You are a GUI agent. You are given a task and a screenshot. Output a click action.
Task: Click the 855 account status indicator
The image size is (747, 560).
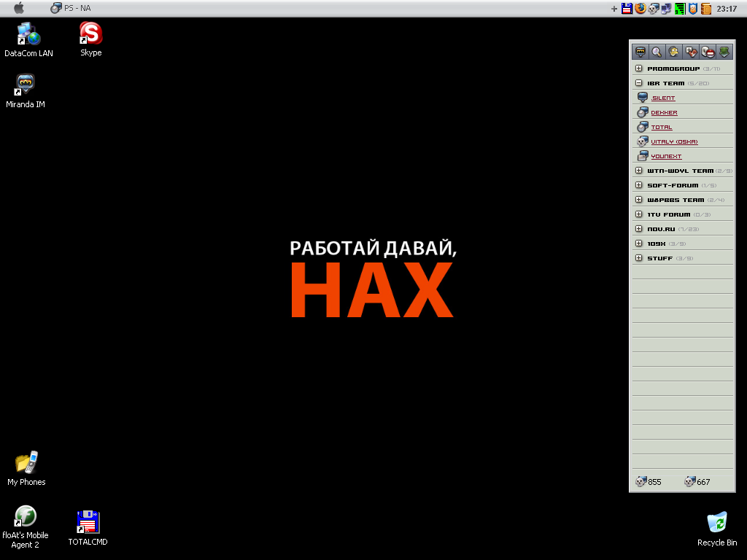(649, 481)
